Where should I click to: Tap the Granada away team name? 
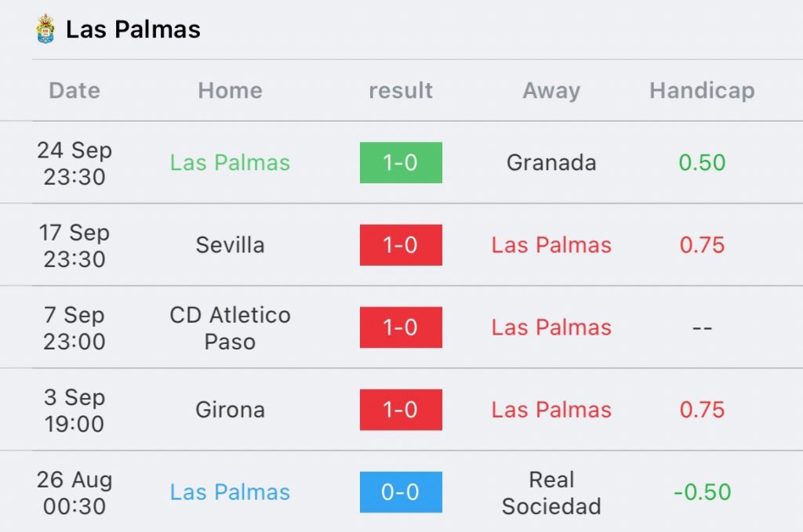pos(551,163)
